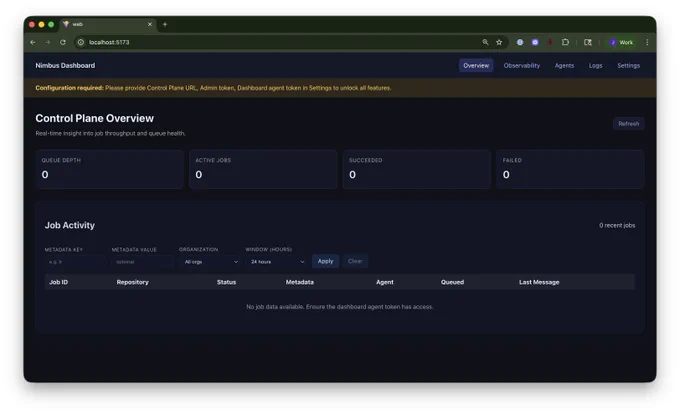Click the Clear filter button

(x=355, y=261)
